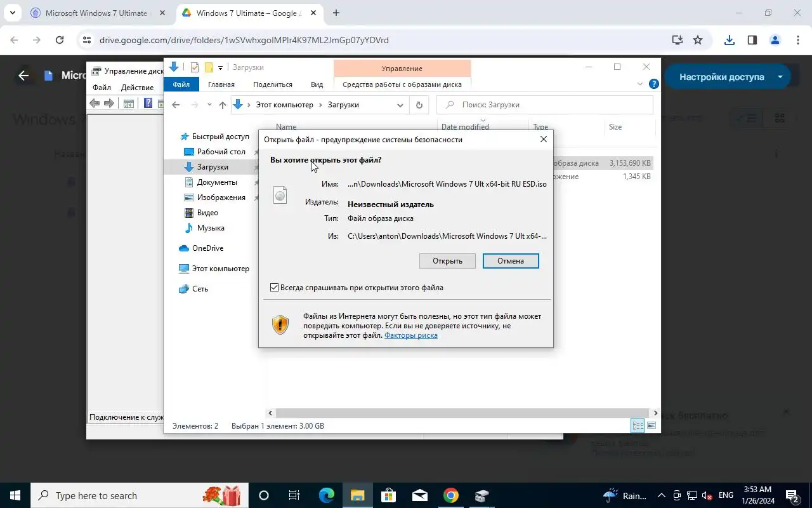Switch to Microsoft Windows 7 Ultimate browser tab
The image size is (812, 508).
pos(96,13)
